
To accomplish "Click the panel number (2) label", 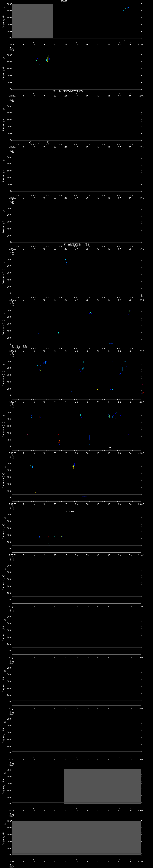I will click(3, 58).
